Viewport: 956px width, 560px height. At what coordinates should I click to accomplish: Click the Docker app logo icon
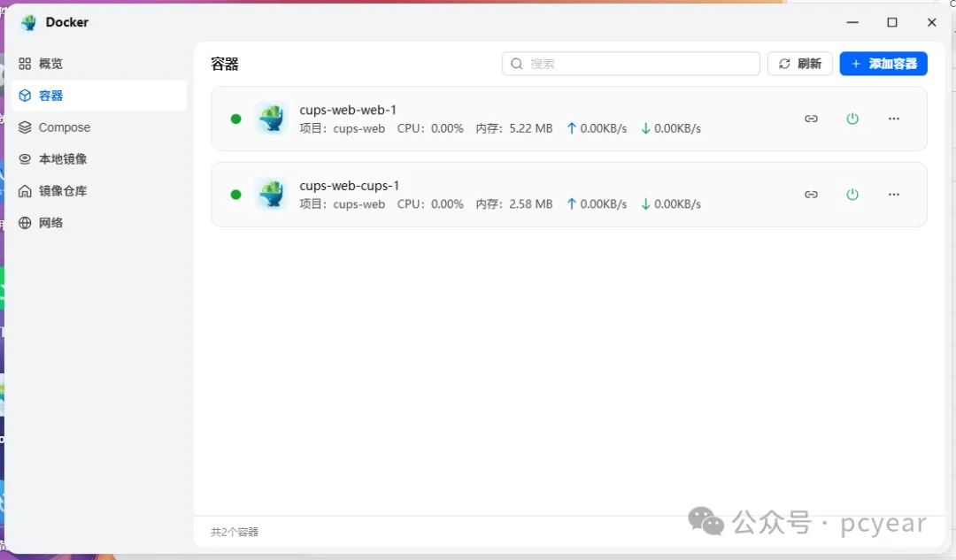28,22
